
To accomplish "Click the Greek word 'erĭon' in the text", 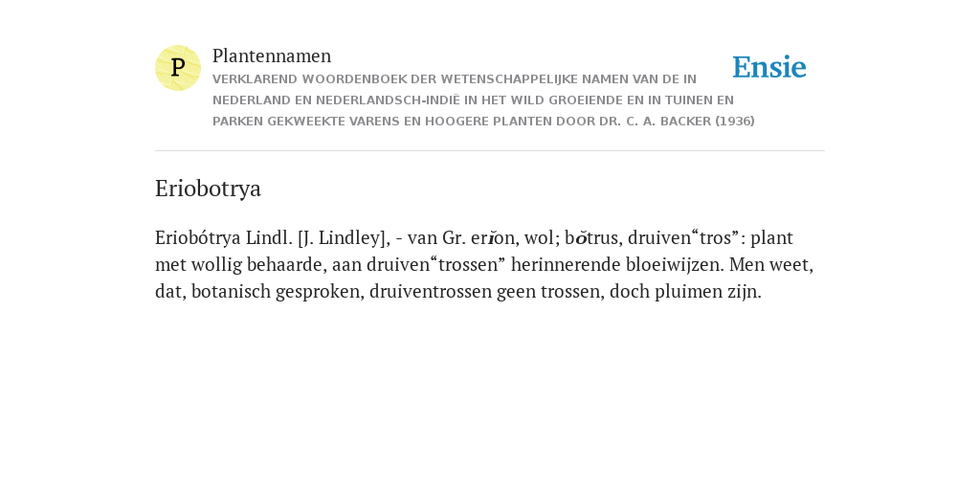I will (x=493, y=238).
